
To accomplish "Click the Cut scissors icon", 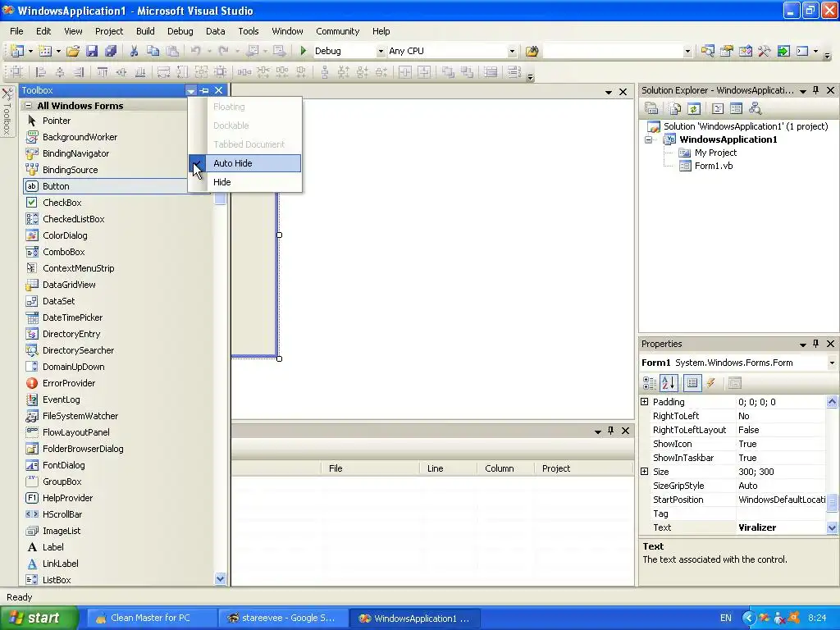I will point(134,51).
